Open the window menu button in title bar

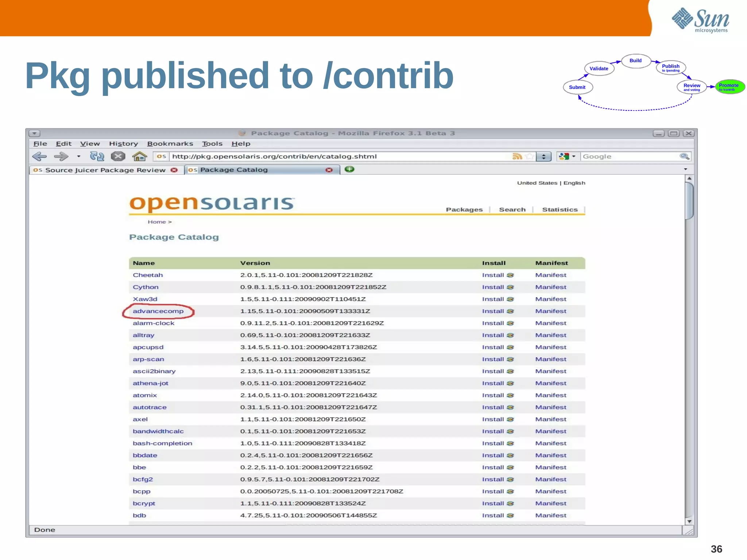[x=34, y=133]
